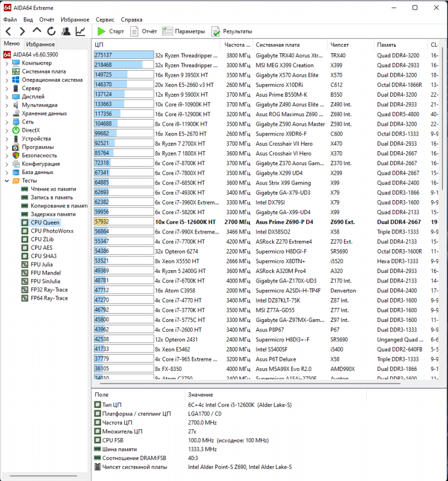Click the graph chart toolbar icon
The width and height of the screenshot is (448, 481).
coord(81,31)
